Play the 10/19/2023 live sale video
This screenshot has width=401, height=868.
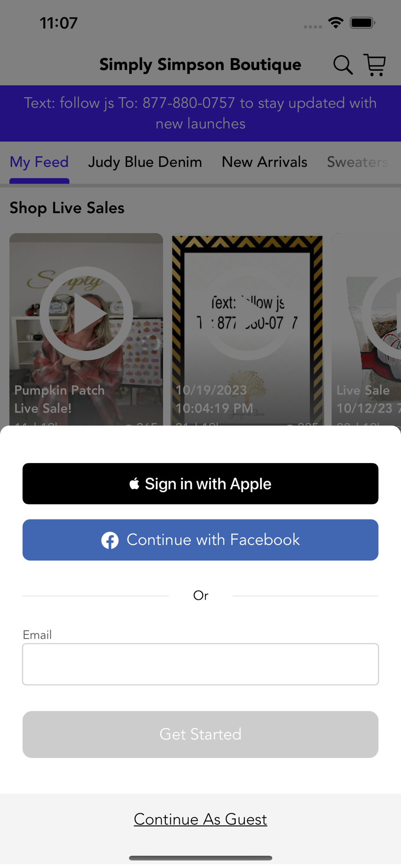247,313
